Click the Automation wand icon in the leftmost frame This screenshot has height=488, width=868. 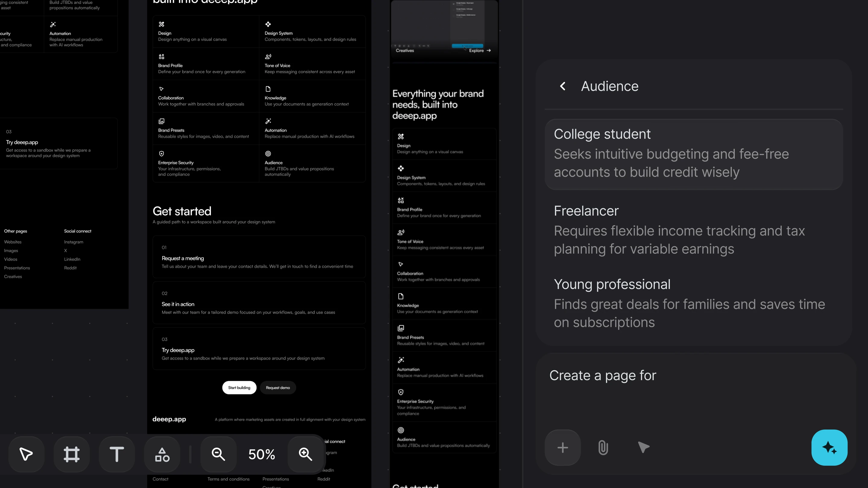click(53, 25)
